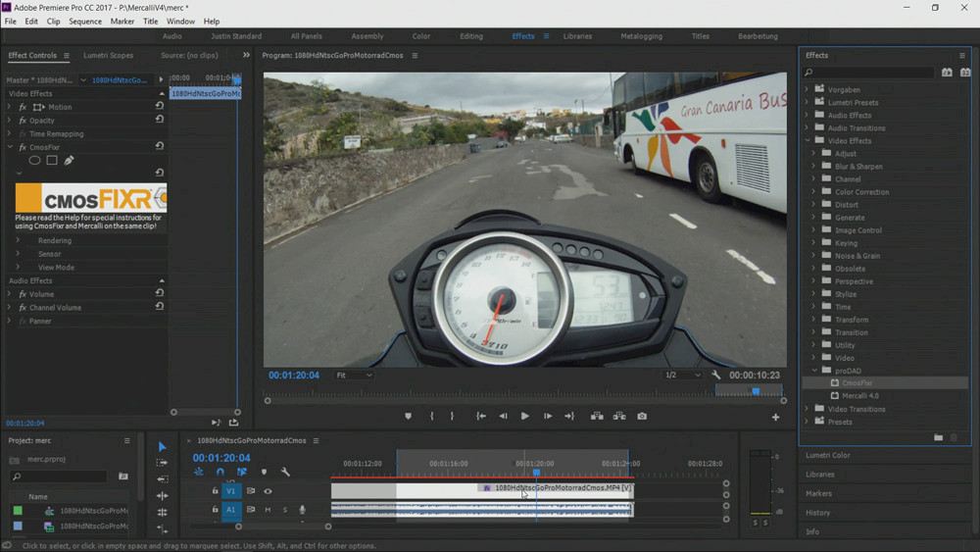This screenshot has width=980, height=552.
Task: Reset the Opacity effect
Action: coord(160,120)
